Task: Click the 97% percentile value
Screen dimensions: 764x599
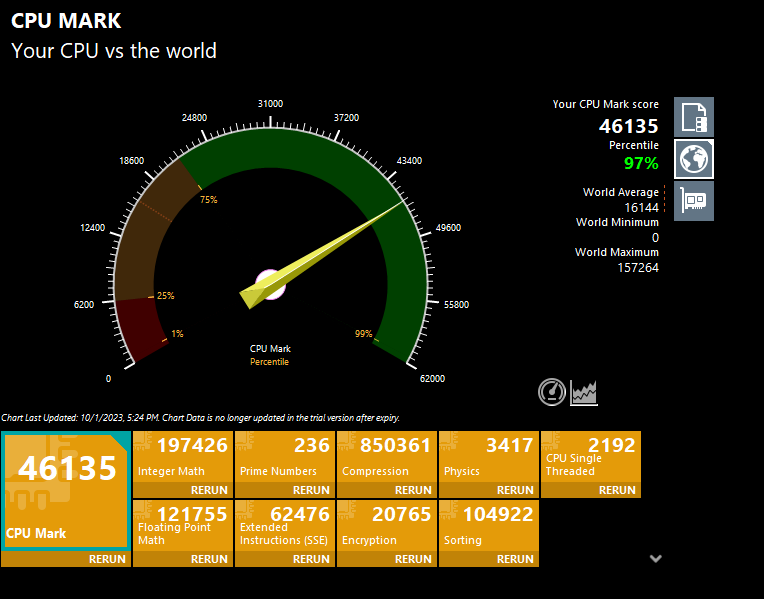Action: tap(641, 163)
